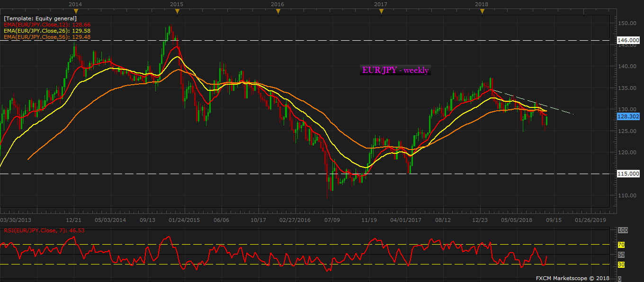
Task: Select the 146.000 price level tag
Action: pos(628,41)
